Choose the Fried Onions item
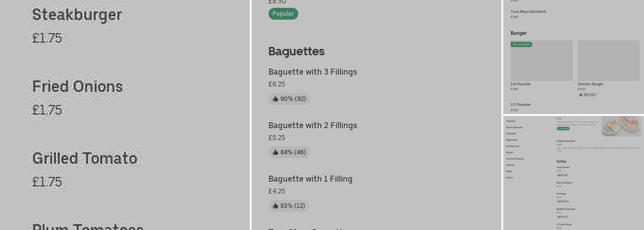Screen dimensions: 644x230 click(x=77, y=87)
